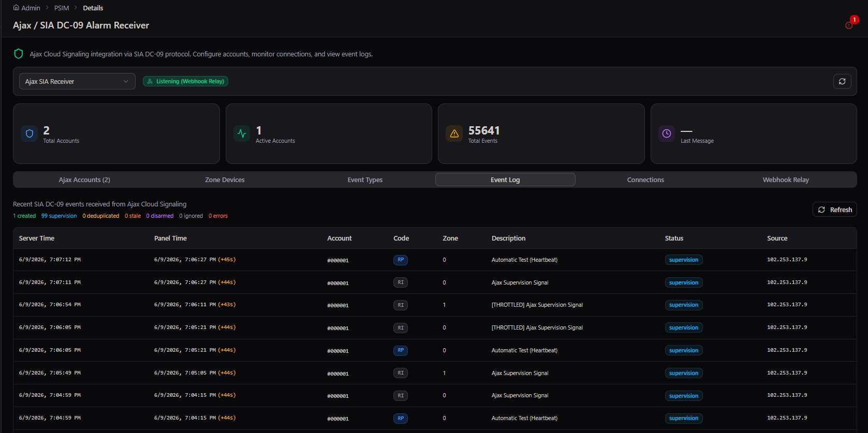Image resolution: width=868 pixels, height=433 pixels.
Task: Click the '0 disarmed' counter
Action: click(x=160, y=216)
